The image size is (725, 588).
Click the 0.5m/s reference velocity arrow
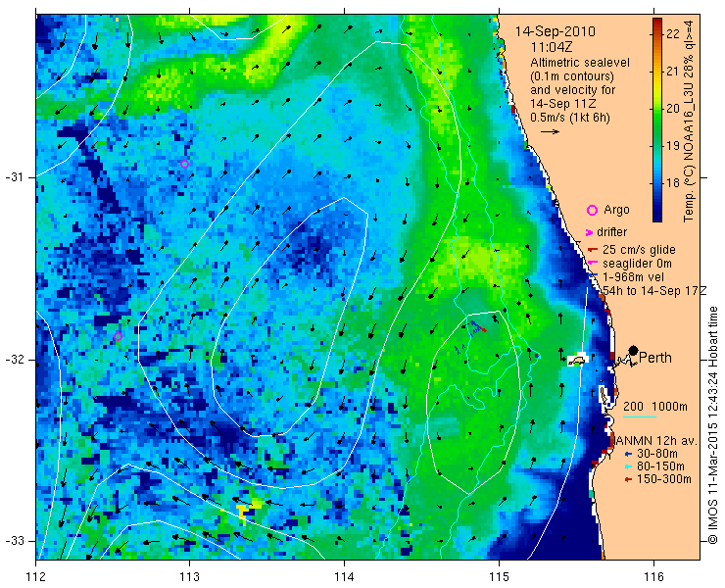(550, 132)
